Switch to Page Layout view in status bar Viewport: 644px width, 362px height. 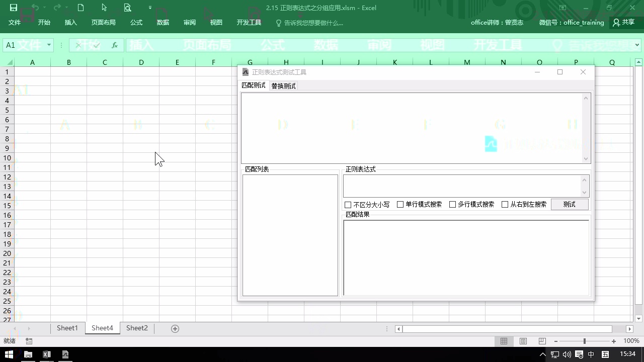coord(523,341)
